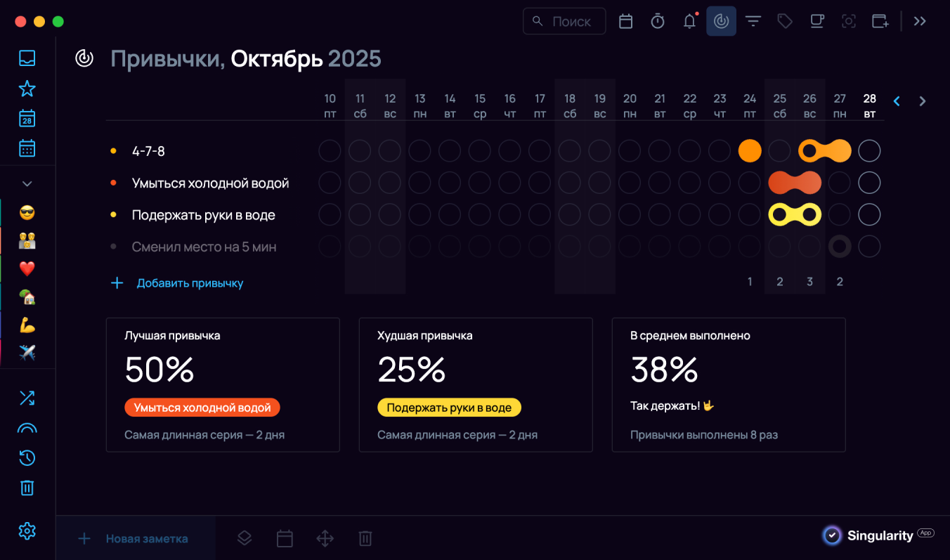
Task: Open Settings with the gear icon
Action: point(27,531)
